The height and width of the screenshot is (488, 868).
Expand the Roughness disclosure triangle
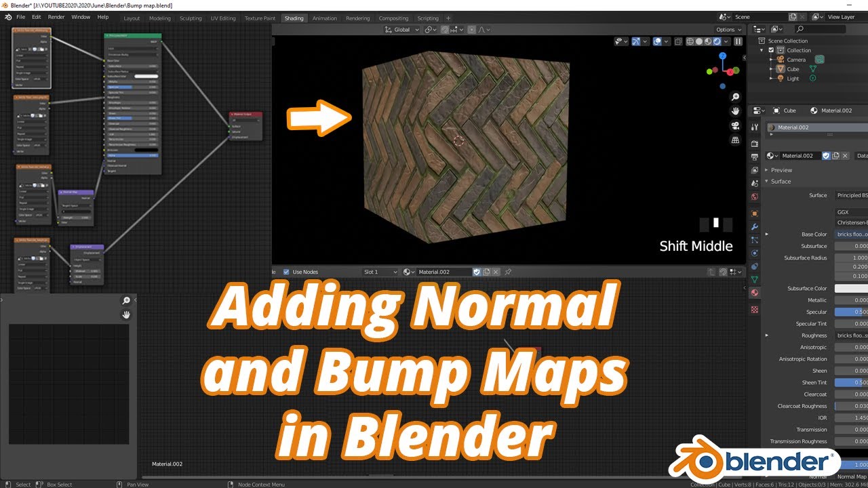767,335
